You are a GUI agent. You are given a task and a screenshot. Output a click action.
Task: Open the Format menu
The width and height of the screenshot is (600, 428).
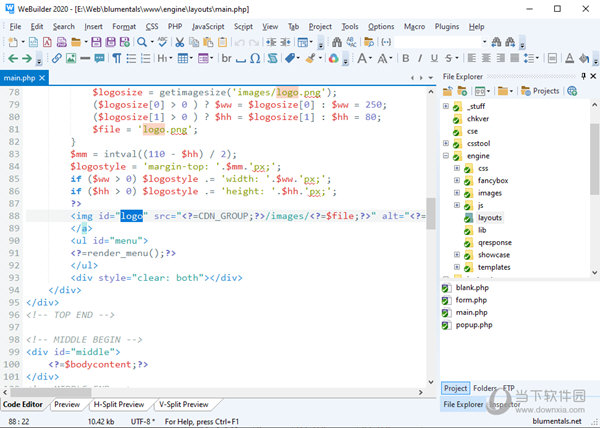[124, 26]
